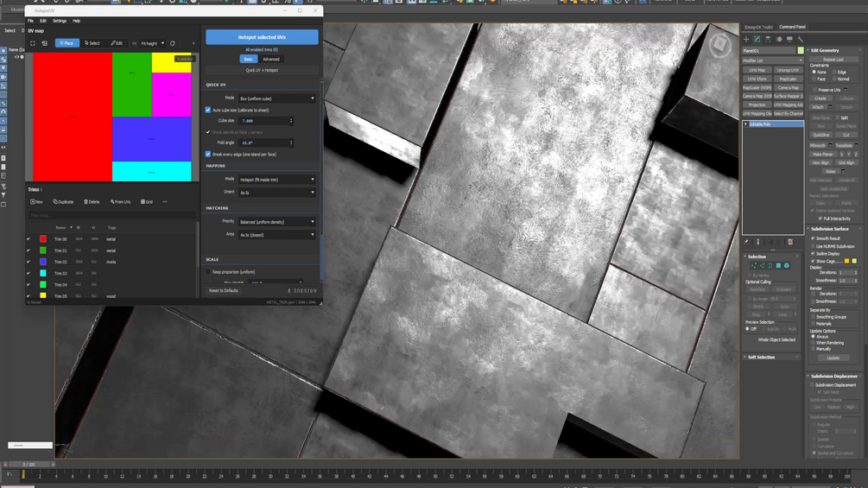Enable Keep proportion (uniform) checkbox
The width and height of the screenshot is (868, 488).
(x=208, y=272)
